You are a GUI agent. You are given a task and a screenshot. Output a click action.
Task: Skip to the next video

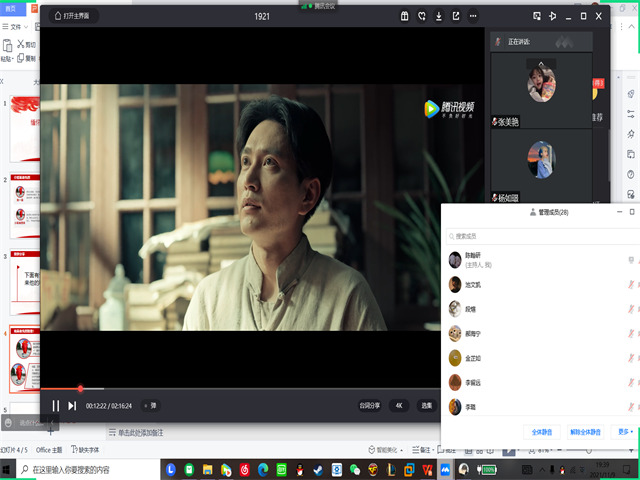[72, 405]
